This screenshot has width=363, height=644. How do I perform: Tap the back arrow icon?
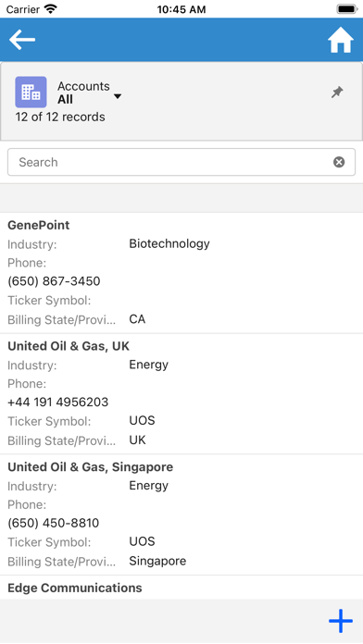[x=22, y=40]
